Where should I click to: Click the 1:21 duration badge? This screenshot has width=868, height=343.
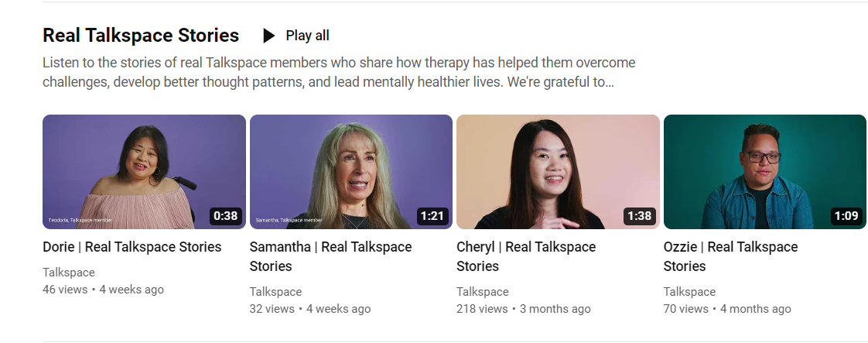coord(432,216)
